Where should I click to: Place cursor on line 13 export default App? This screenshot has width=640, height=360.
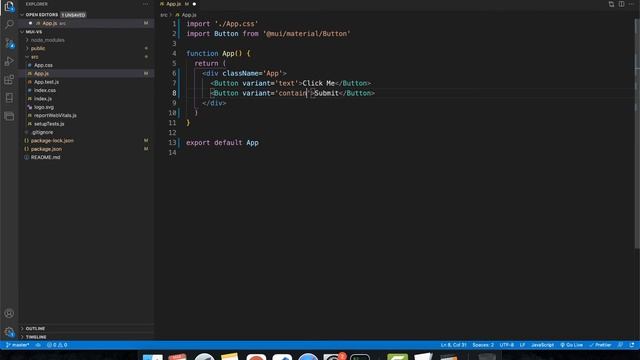222,143
